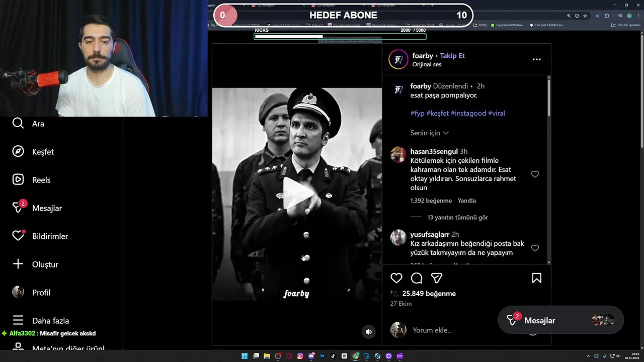
Task: Open Reels from the sidebar
Action: (31, 180)
